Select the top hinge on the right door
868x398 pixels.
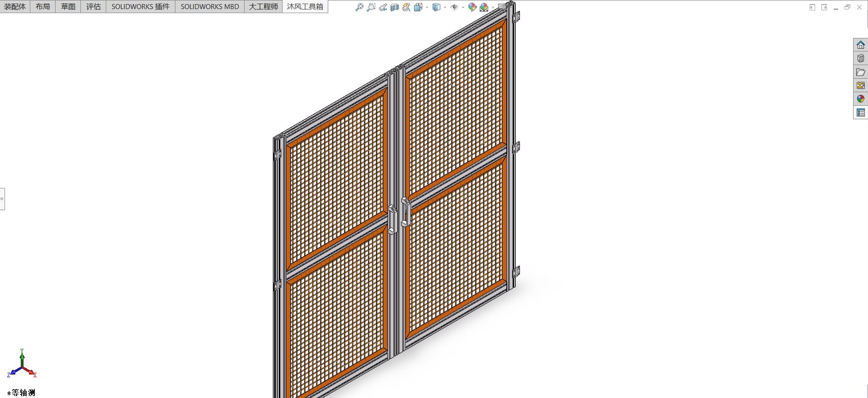(x=516, y=17)
